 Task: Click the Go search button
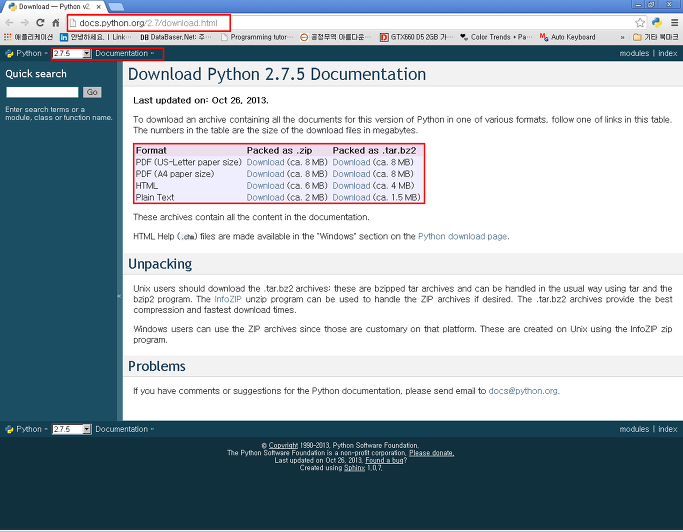point(92,92)
